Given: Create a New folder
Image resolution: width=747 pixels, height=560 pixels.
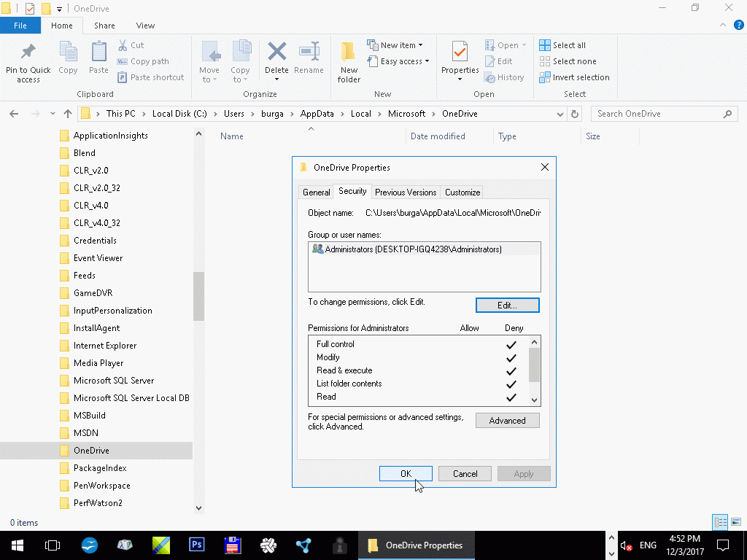Looking at the screenshot, I should pos(349,62).
